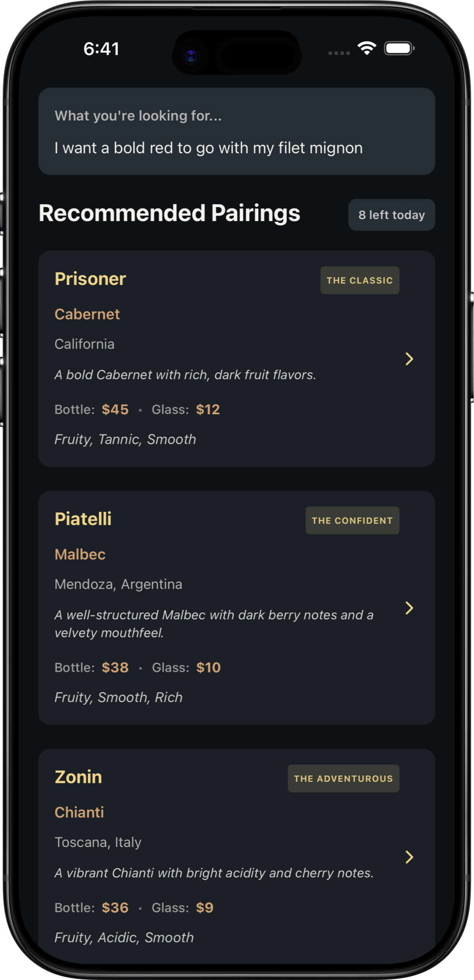Tap the Zonin $36 bottle price
This screenshot has height=980, width=474.
(115, 907)
